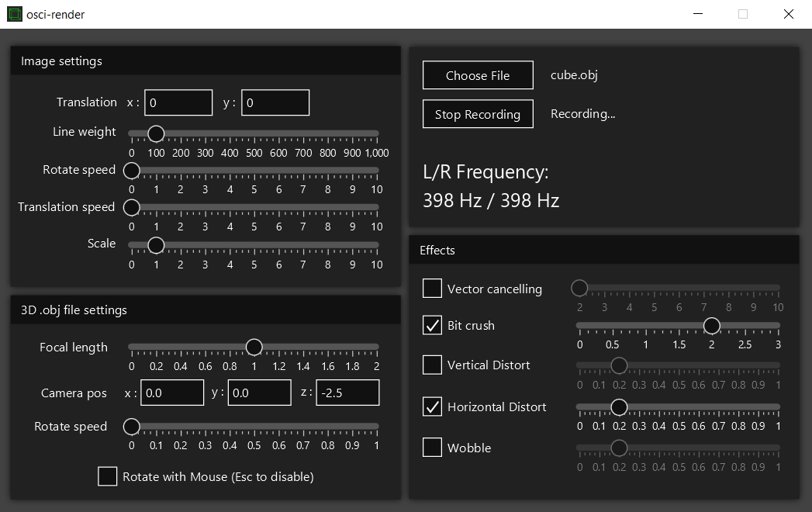
Task: Enable the Vector cancelling checkbox
Action: pos(432,289)
